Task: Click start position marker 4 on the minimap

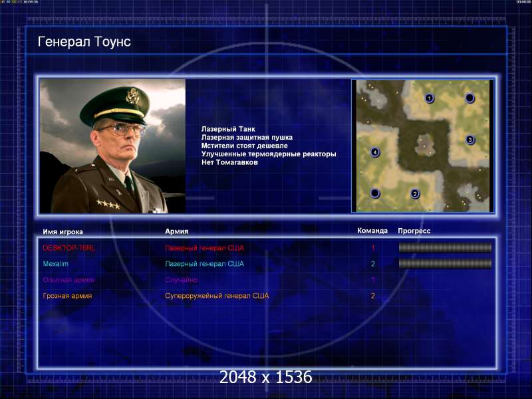Action: [374, 152]
